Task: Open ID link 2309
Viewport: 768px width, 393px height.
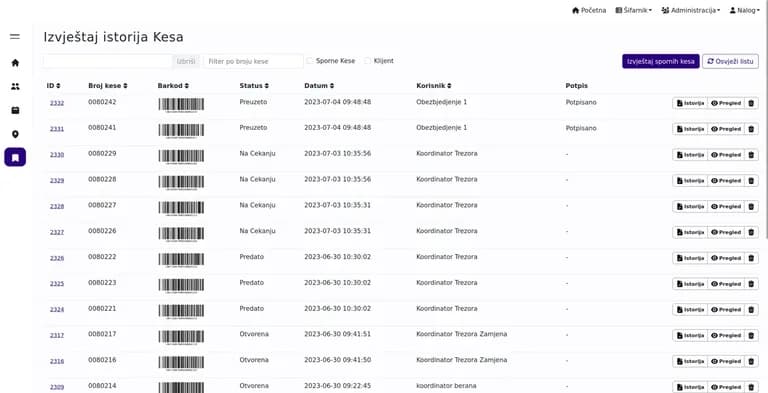Action: tap(57, 388)
